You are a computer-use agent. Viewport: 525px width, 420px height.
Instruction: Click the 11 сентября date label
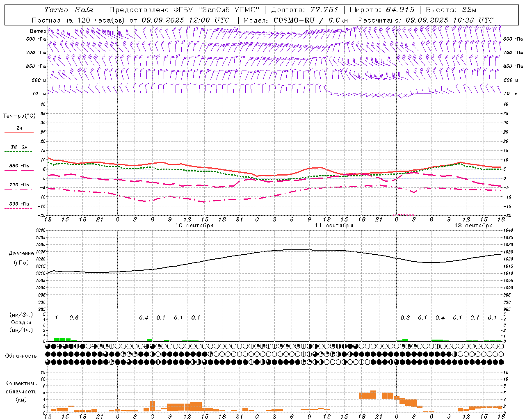click(x=334, y=226)
